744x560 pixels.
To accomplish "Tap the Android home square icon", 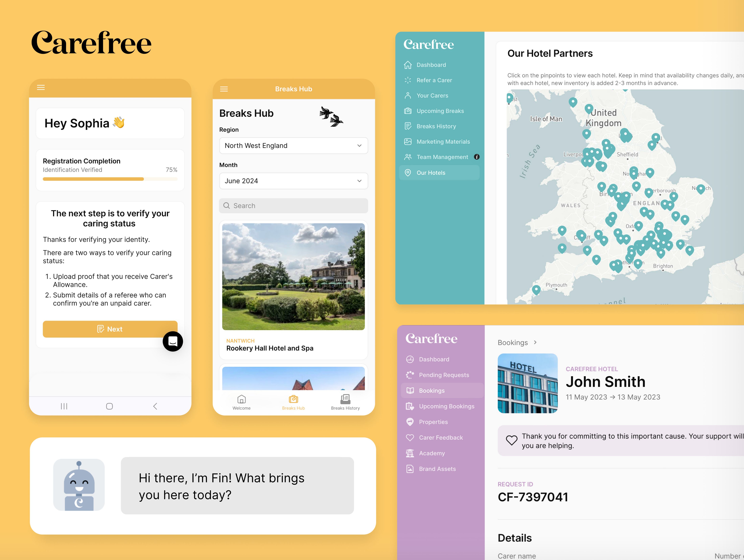I will coord(109,406).
